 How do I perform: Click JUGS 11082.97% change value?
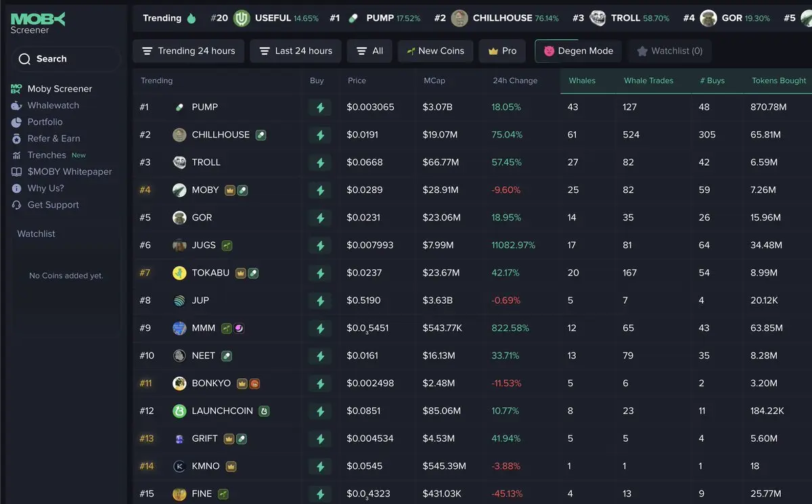[514, 245]
